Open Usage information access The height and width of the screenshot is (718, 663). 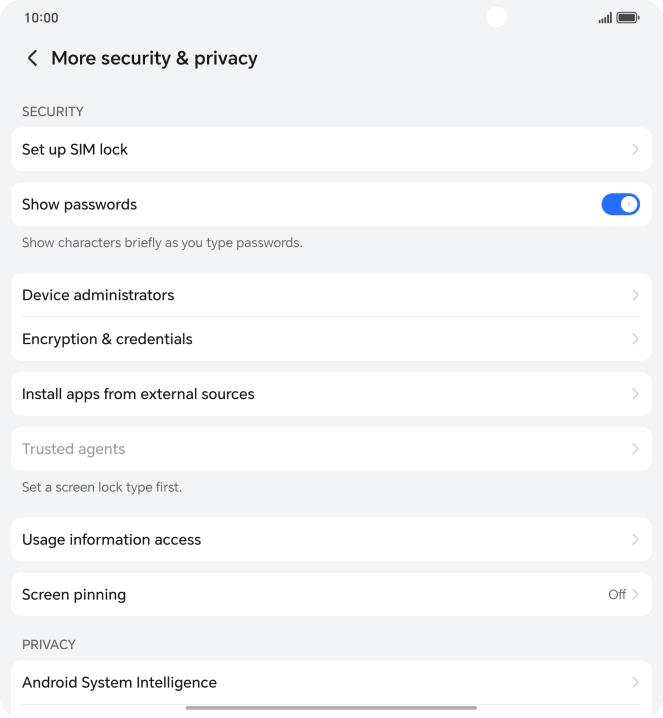point(112,539)
